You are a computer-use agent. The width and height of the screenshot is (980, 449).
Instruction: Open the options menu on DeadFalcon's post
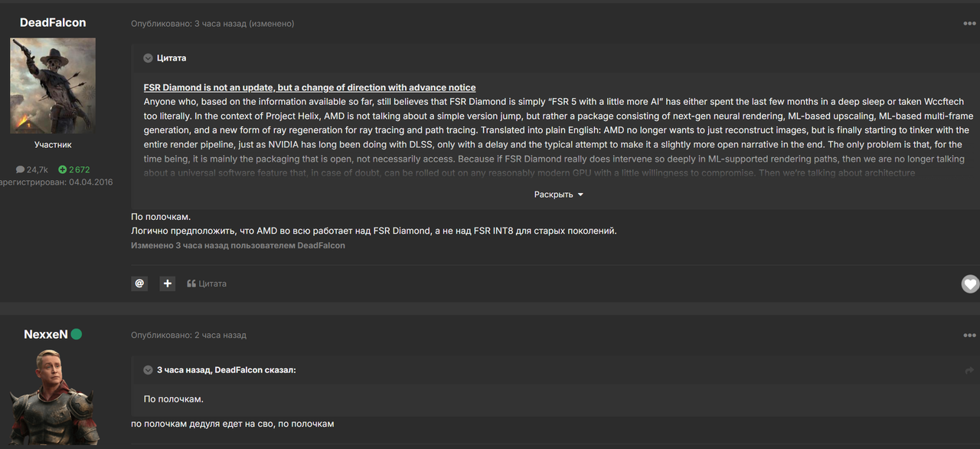[969, 24]
